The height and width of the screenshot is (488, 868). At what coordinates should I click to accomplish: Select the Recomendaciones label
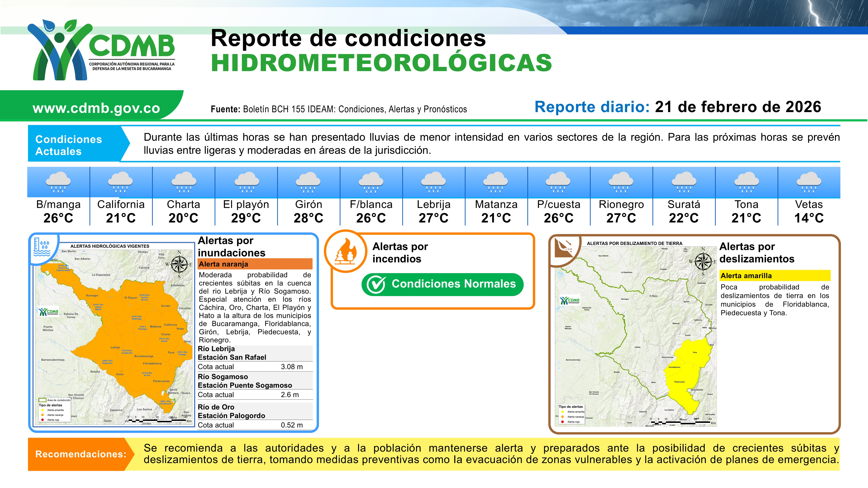pyautogui.click(x=81, y=454)
